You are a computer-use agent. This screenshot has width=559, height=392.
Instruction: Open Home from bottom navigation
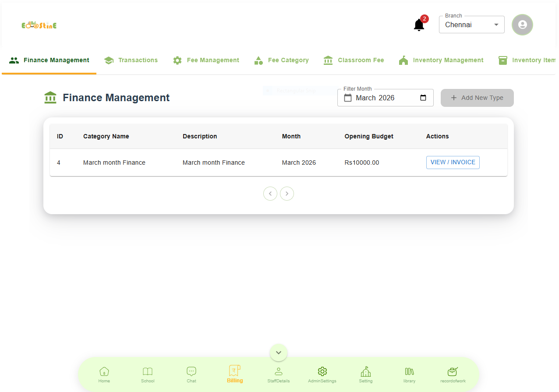(x=104, y=374)
